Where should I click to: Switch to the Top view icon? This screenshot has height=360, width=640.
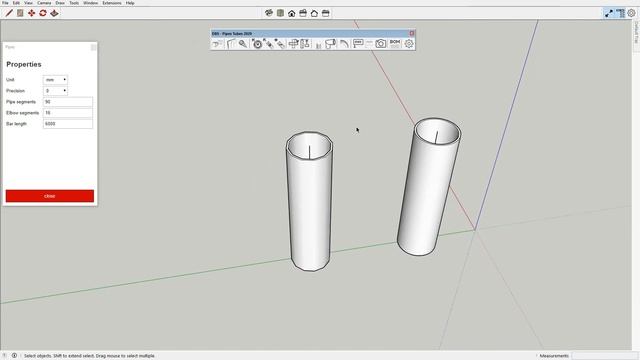point(280,13)
